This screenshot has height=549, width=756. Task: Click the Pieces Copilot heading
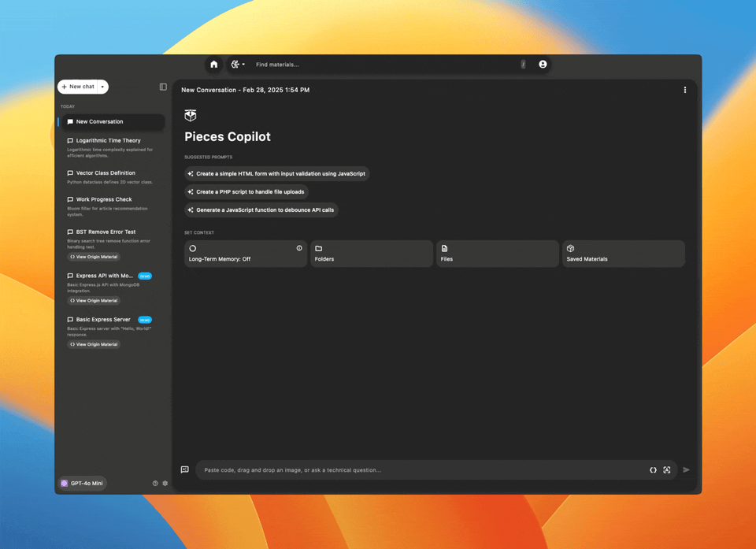(x=228, y=136)
